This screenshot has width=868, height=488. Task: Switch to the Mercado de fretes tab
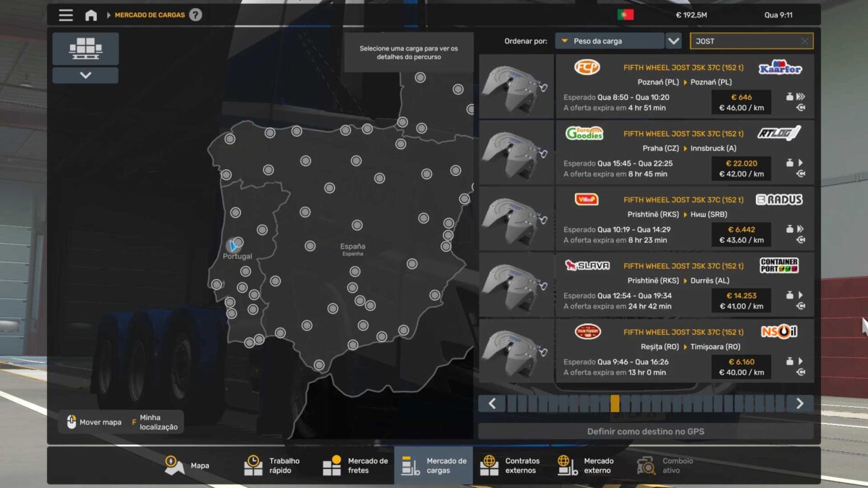355,466
